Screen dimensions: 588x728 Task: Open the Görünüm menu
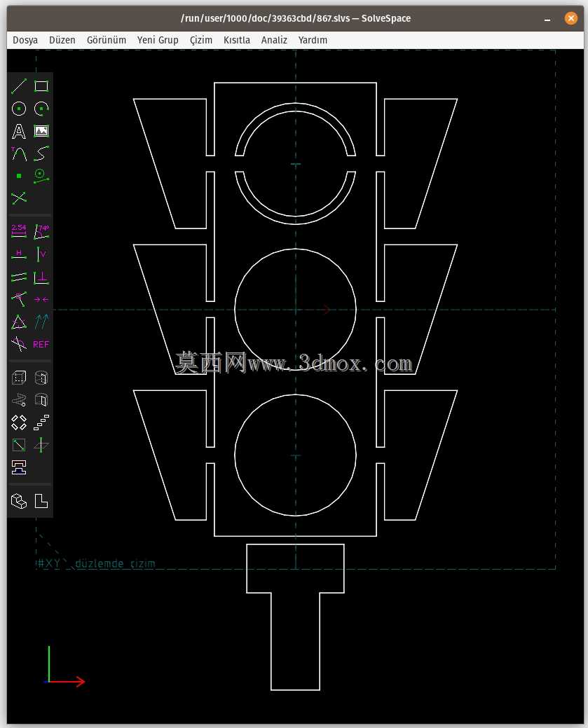[107, 40]
